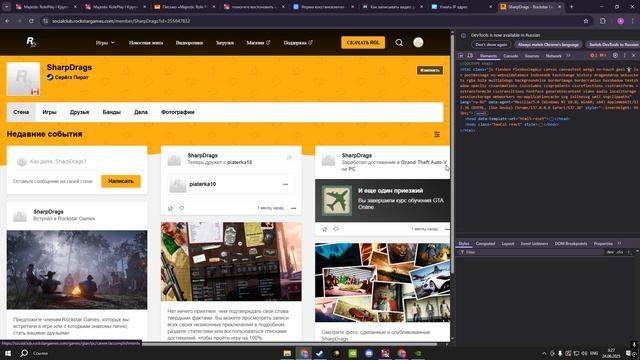Go back using the browser arrow
This screenshot has height=360, width=640.
(7, 21)
